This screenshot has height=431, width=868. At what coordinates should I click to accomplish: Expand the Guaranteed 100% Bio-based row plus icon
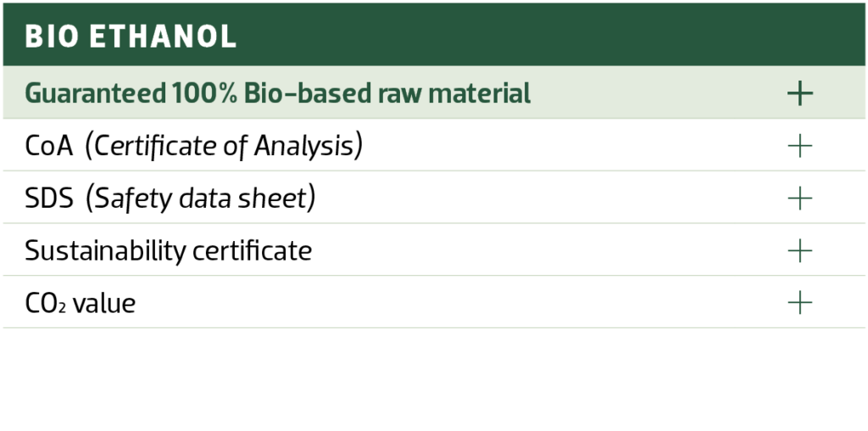click(799, 93)
